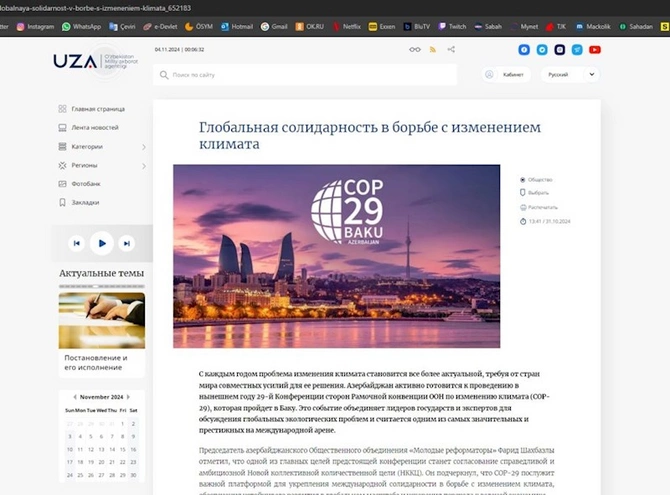This screenshot has height=495, width=670.
Task: Click the browser URL address text
Action: pyautogui.click(x=95, y=8)
